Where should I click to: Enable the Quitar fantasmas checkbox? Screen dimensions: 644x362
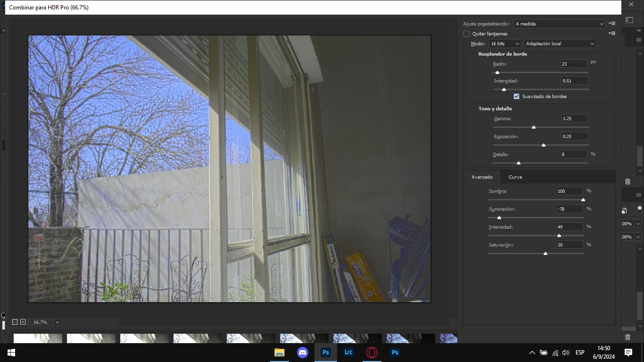click(467, 34)
